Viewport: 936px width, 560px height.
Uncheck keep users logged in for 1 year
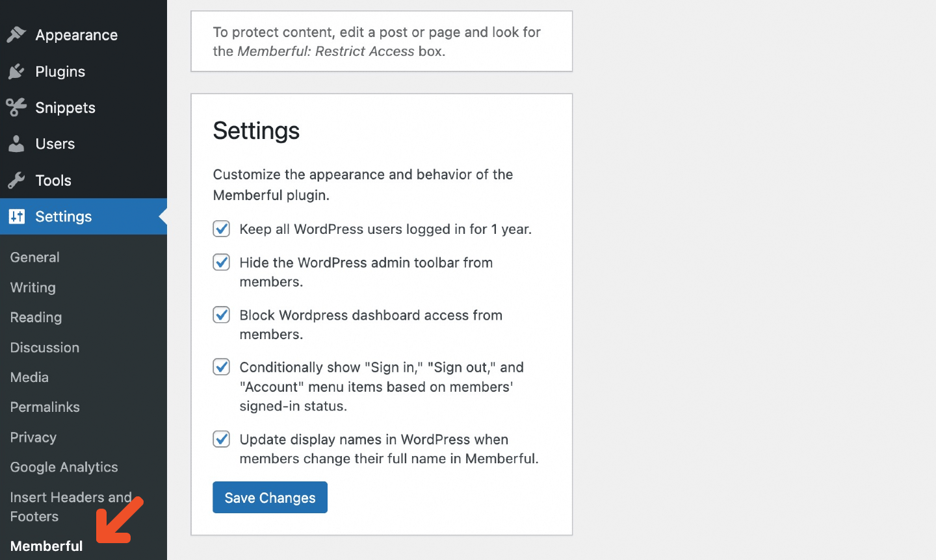[222, 229]
